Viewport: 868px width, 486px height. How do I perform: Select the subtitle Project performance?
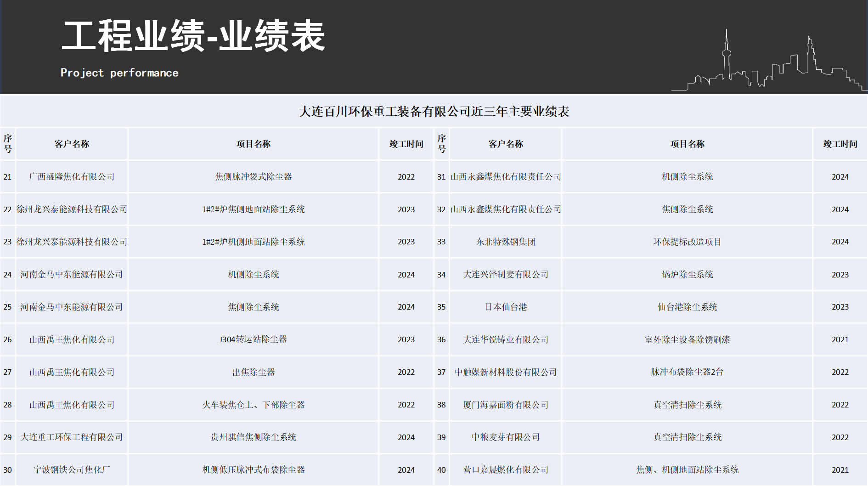(x=119, y=72)
